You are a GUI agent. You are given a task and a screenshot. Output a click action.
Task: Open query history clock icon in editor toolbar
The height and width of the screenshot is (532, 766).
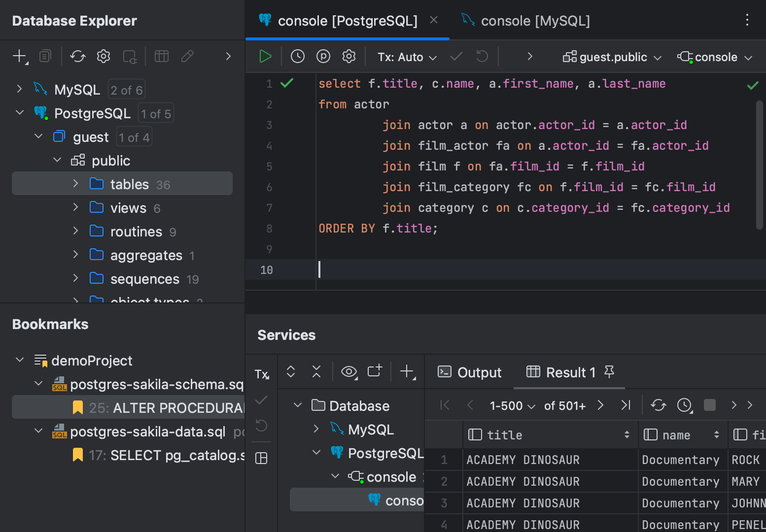(297, 57)
